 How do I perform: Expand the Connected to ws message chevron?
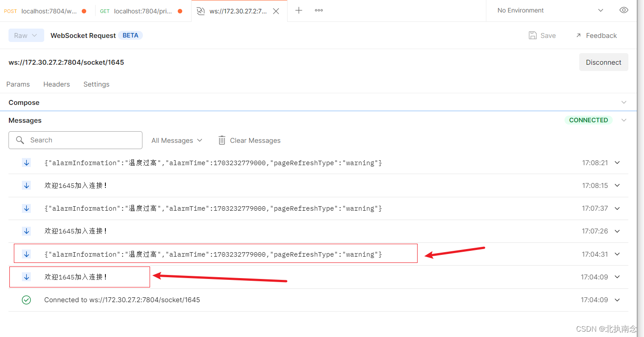[618, 300]
